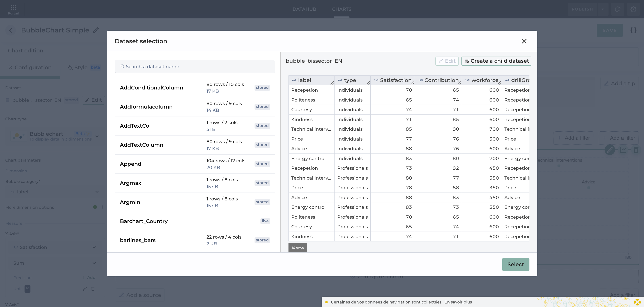
Task: Click plus icon for More dimension options
Action: (x=102, y=207)
